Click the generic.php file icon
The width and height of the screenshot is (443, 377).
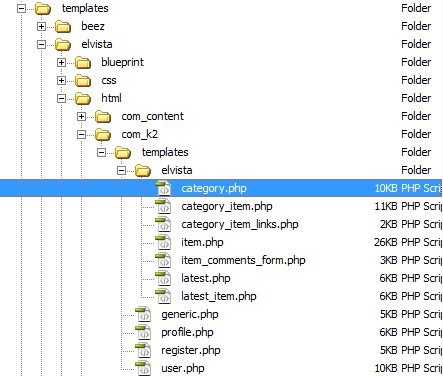point(143,314)
